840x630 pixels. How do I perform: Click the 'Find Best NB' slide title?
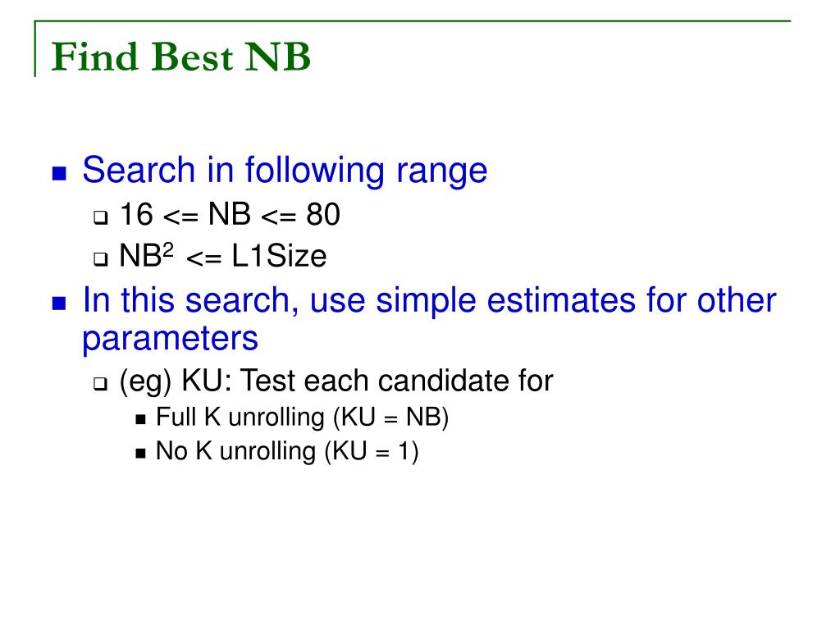click(x=181, y=57)
